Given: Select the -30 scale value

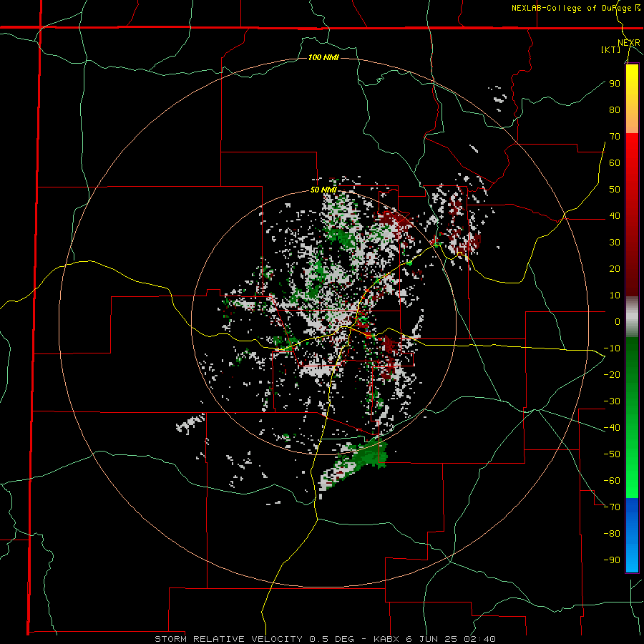Looking at the screenshot, I should [x=612, y=401].
